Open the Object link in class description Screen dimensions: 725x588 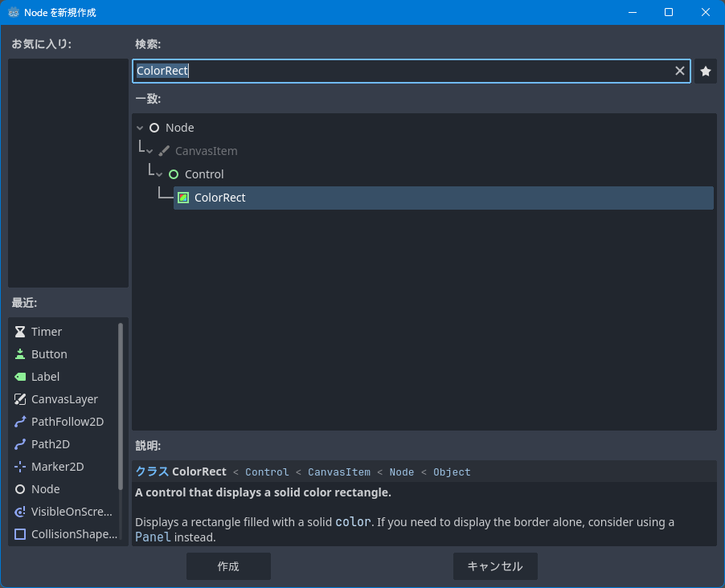pos(452,472)
